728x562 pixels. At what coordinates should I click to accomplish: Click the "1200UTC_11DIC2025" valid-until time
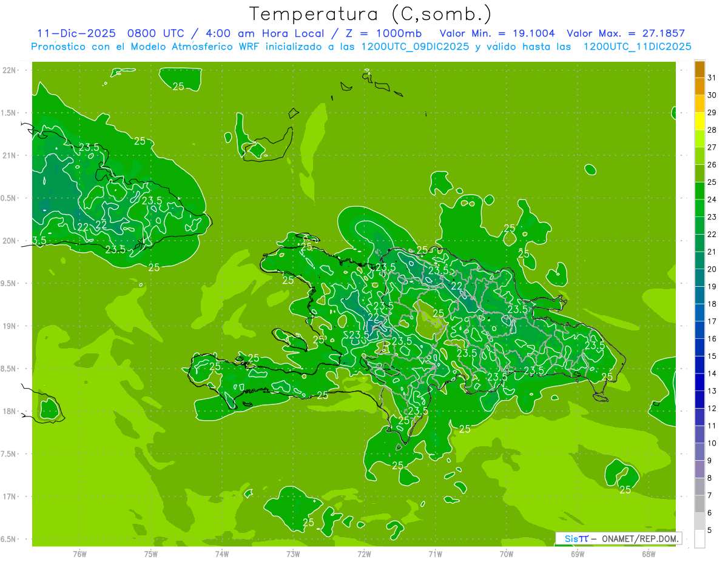pos(637,46)
